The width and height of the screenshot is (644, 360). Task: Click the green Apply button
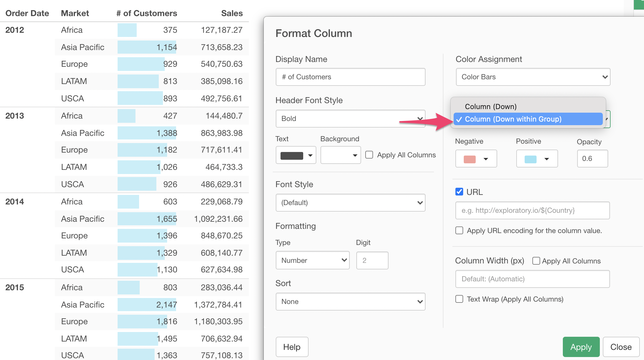coord(581,347)
